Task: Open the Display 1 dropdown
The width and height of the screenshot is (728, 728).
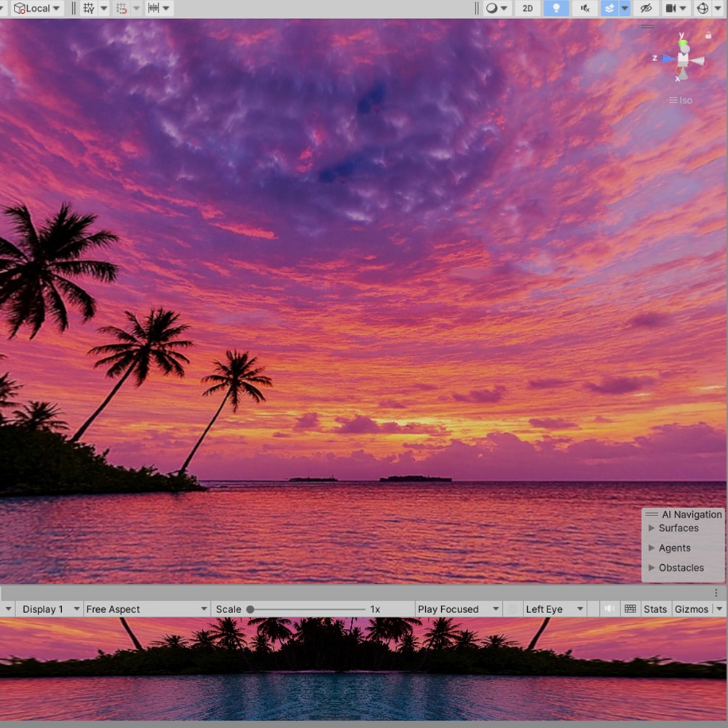Action: pos(50,609)
